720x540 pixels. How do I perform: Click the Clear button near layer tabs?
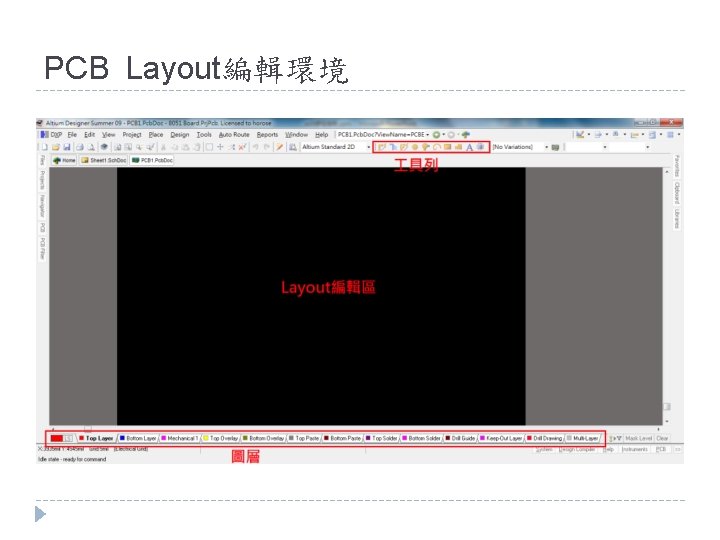[662, 439]
